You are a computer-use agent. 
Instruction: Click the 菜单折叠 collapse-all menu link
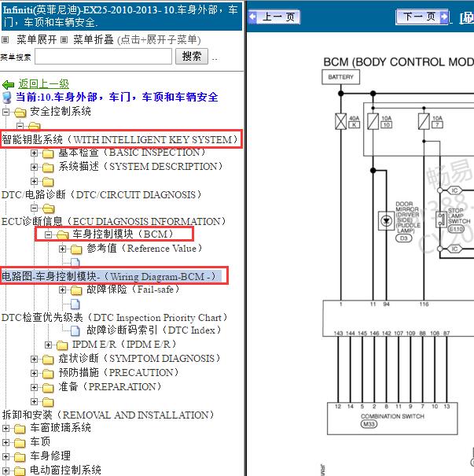coord(93,40)
